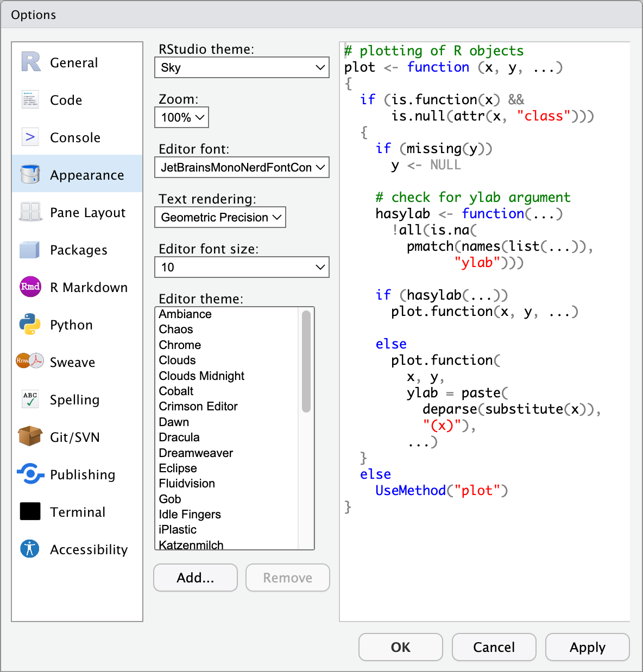Select the Katzenmilch editor theme

(x=226, y=544)
